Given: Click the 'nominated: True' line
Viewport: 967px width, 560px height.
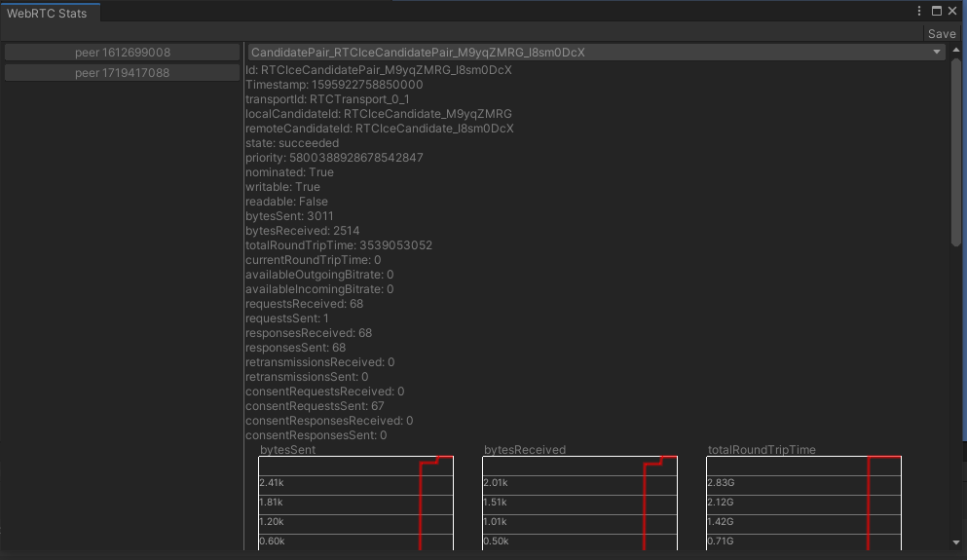Looking at the screenshot, I should [290, 172].
